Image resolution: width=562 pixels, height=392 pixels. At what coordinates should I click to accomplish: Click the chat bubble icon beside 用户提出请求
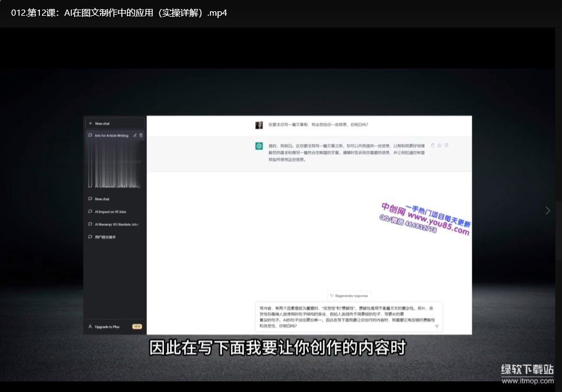pyautogui.click(x=90, y=236)
